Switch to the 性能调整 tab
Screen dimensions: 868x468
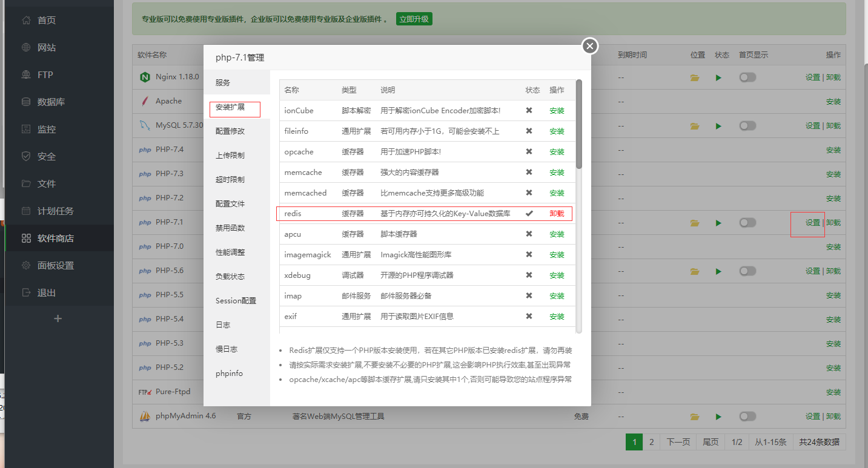tap(237, 252)
